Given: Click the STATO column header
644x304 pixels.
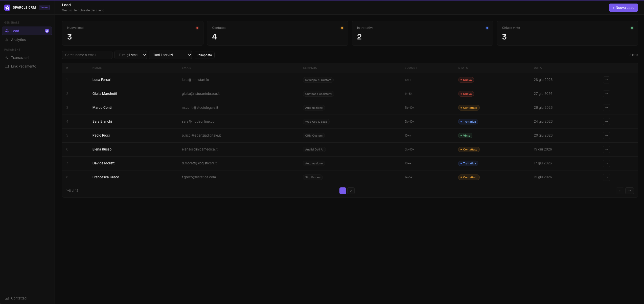Looking at the screenshot, I should point(463,68).
